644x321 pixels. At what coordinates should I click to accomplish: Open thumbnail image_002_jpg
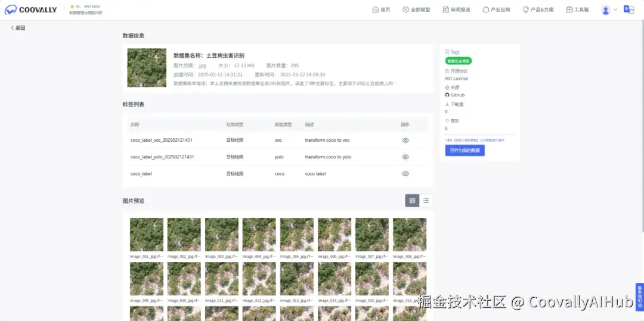tap(184, 235)
